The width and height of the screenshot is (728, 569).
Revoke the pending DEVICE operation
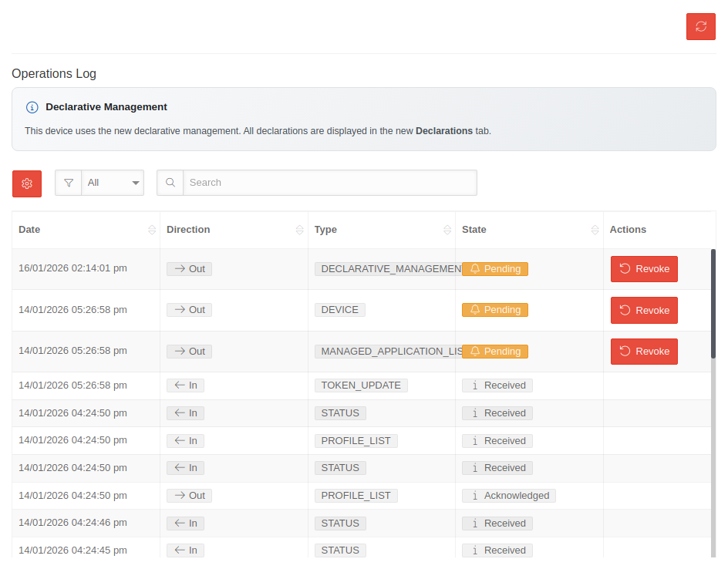644,310
